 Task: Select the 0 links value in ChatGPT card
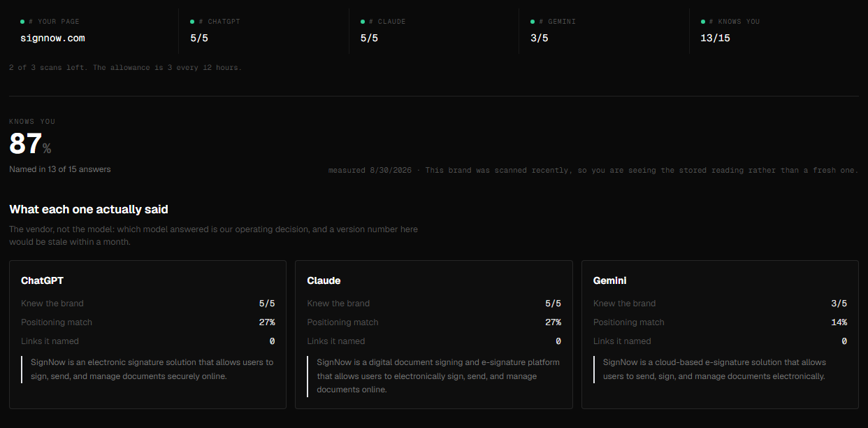[x=272, y=341]
